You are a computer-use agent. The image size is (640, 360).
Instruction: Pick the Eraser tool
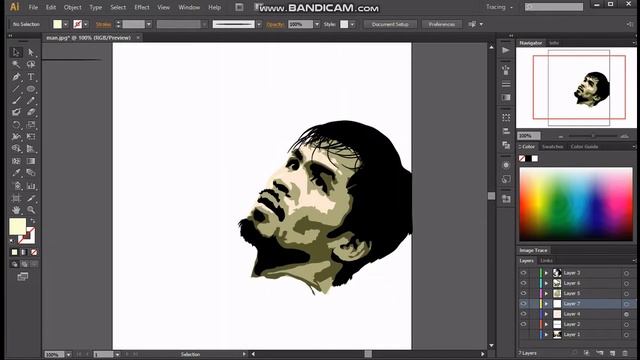pyautogui.click(x=31, y=112)
